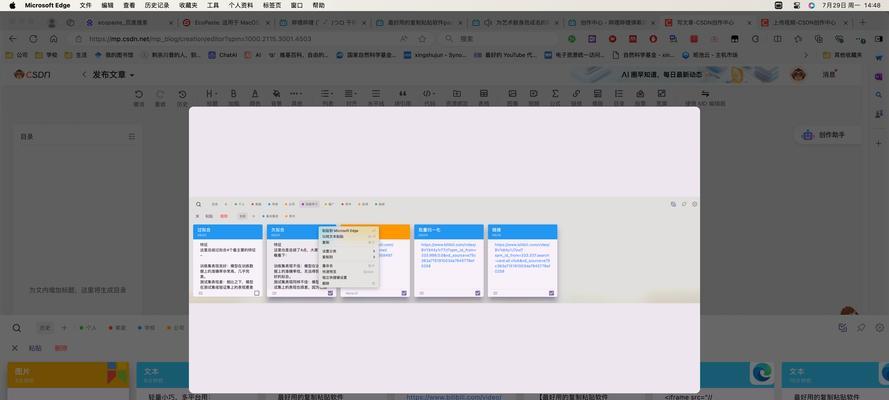889x400 pixels.
Task: Open the 文件 menu in macOS menu bar
Action: [86, 5]
